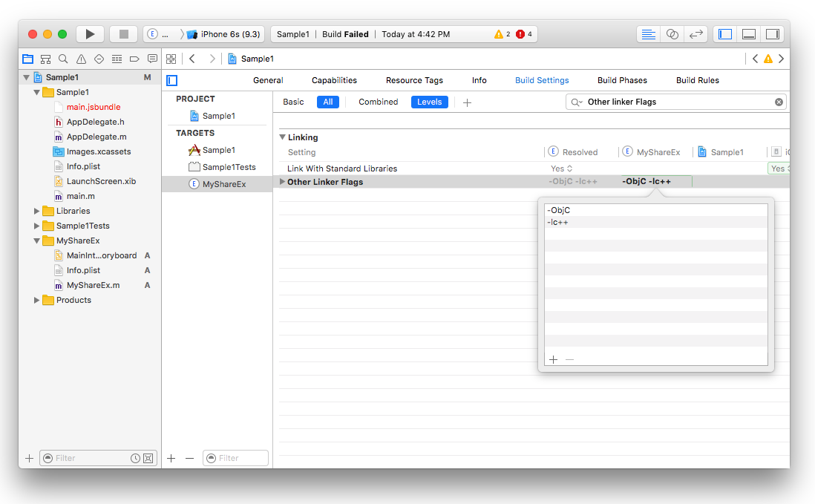815x504 pixels.
Task: Open the test navigator icon
Action: 99,59
